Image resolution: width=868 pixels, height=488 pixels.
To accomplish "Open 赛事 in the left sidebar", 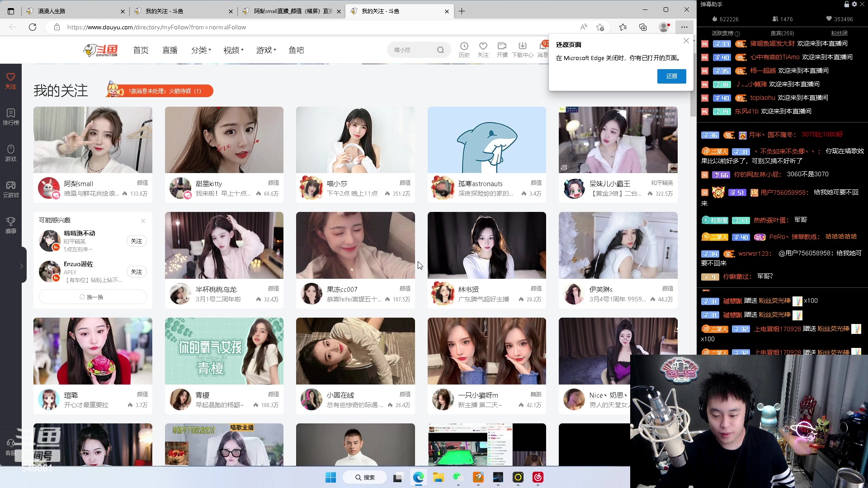I will point(11,225).
